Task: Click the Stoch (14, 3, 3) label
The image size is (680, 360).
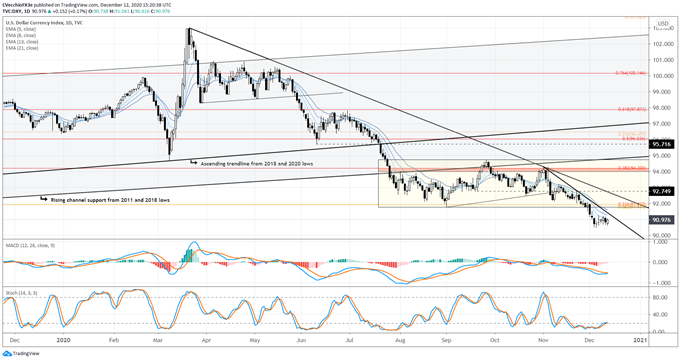Action: (21, 293)
